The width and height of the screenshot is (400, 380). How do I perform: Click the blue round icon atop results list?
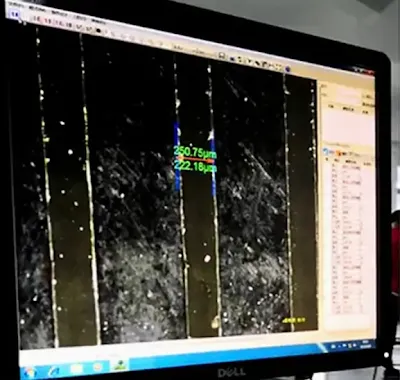click(326, 152)
